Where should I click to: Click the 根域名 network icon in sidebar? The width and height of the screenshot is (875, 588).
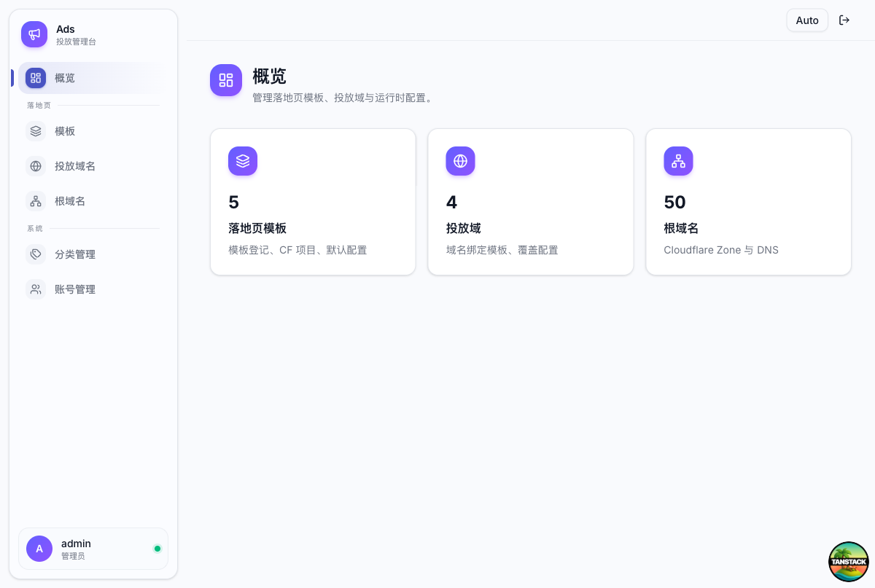point(36,201)
